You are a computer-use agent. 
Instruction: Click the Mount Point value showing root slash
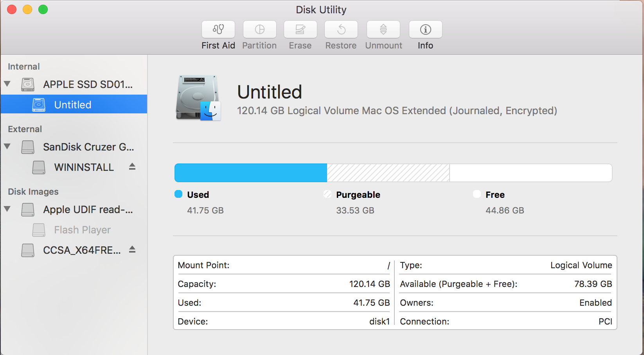coord(387,265)
